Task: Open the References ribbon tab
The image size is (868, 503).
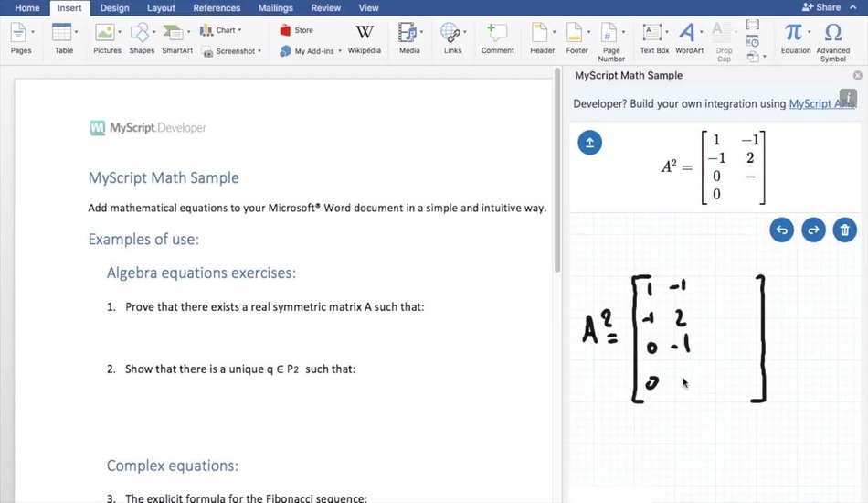Action: click(217, 7)
